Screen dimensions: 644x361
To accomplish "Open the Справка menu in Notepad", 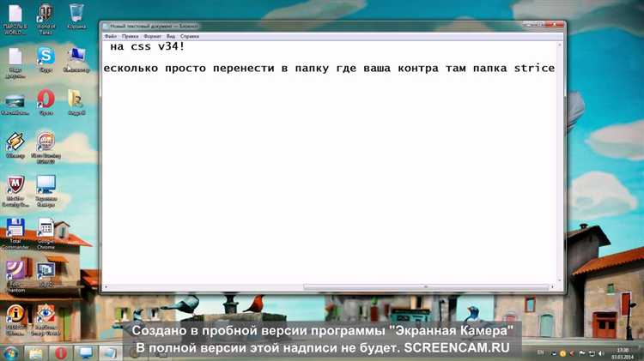I will [x=190, y=37].
